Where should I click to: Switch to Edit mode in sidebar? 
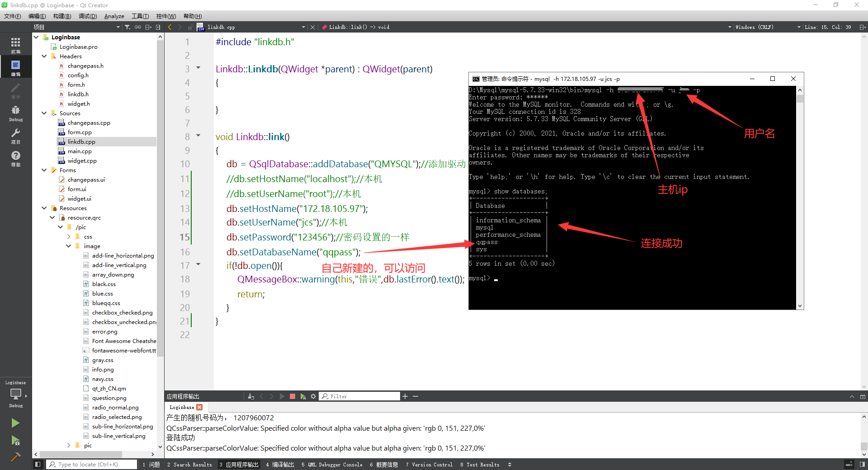15,67
